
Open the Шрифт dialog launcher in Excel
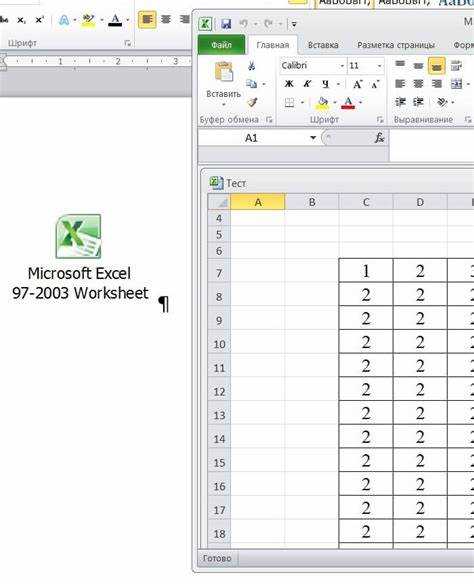pos(380,120)
